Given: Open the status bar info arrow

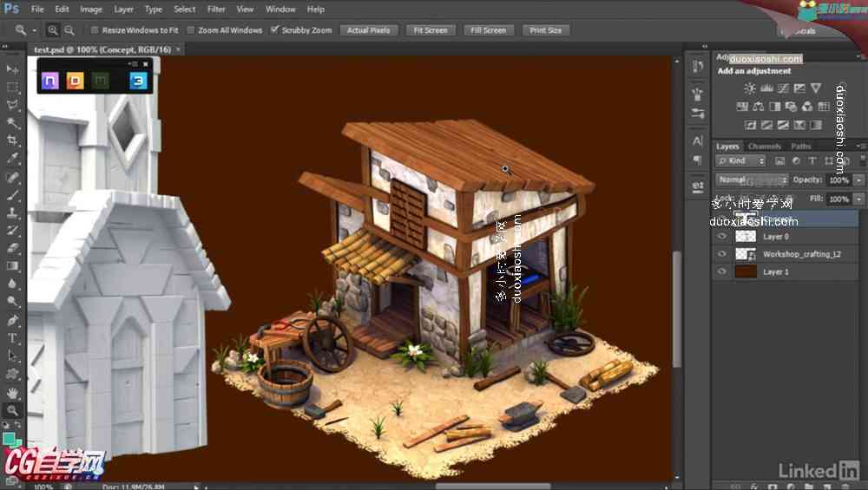Looking at the screenshot, I should (x=196, y=487).
